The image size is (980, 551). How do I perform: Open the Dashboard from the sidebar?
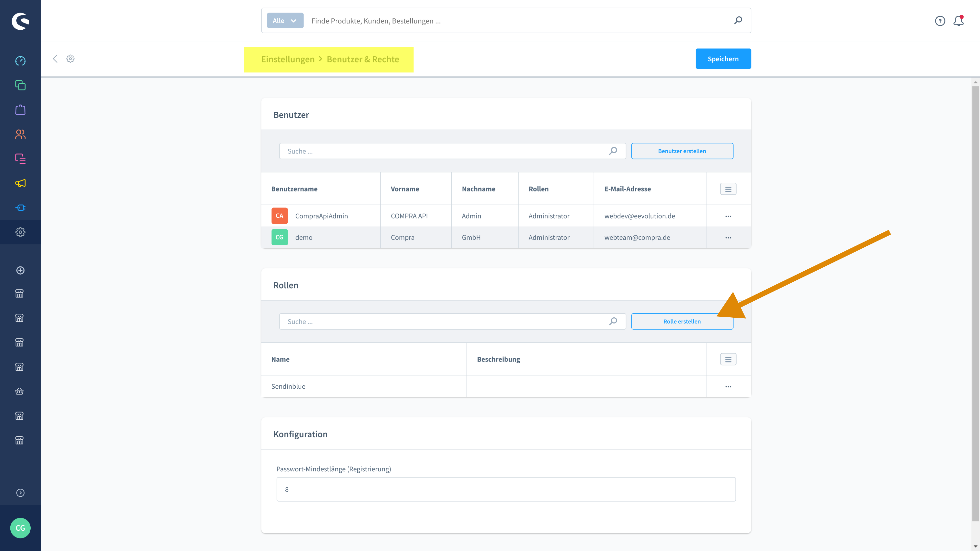pos(20,61)
